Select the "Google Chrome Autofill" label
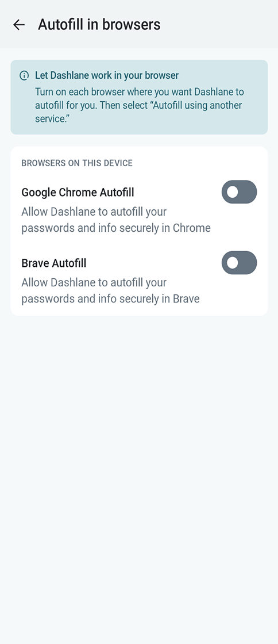This screenshot has width=278, height=644. 78,192
